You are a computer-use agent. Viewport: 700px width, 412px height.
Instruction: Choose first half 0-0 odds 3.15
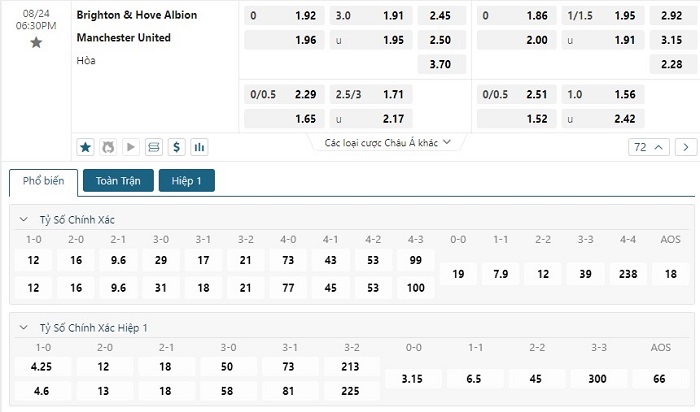coord(415,380)
